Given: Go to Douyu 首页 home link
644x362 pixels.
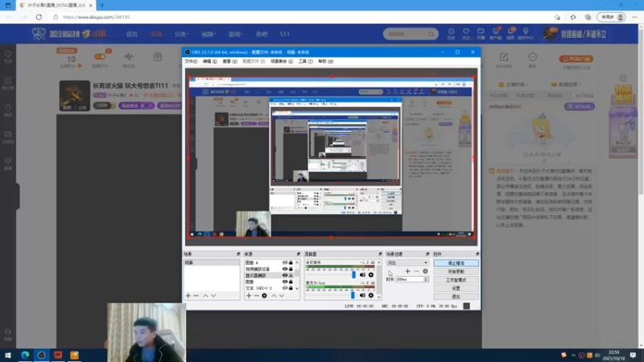Looking at the screenshot, I should click(132, 34).
